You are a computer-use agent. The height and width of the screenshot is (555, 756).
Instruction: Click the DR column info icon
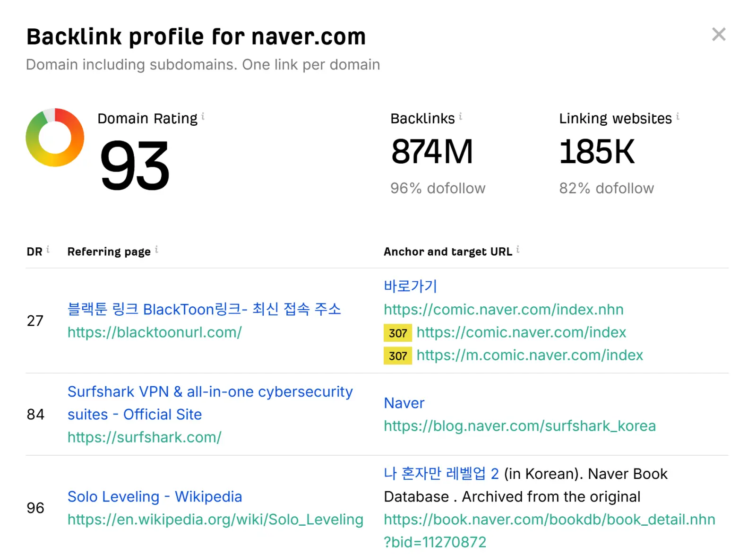(x=48, y=249)
